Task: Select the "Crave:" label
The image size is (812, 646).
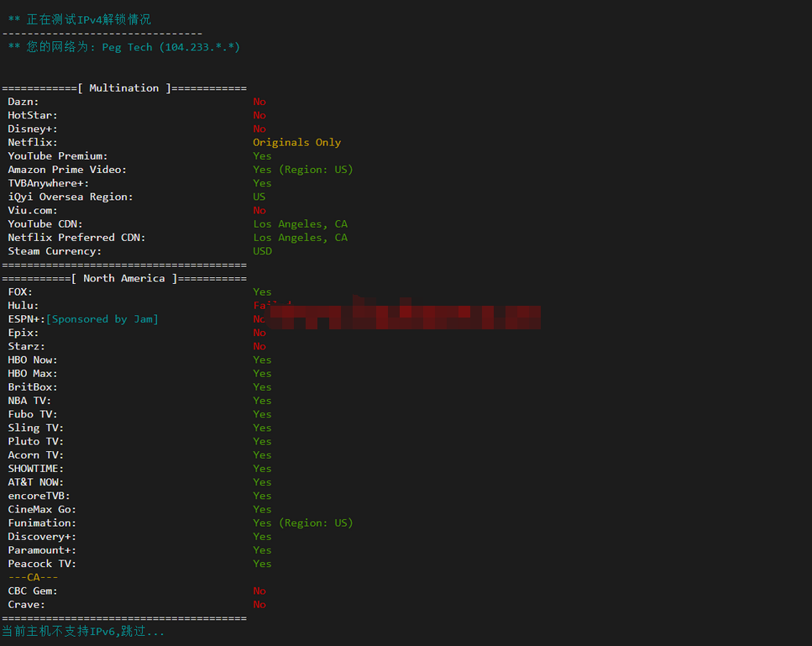Action: click(x=26, y=605)
